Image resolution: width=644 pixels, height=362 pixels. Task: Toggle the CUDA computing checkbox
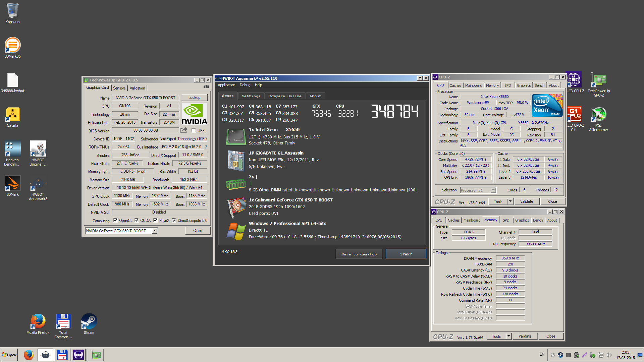pyautogui.click(x=137, y=220)
